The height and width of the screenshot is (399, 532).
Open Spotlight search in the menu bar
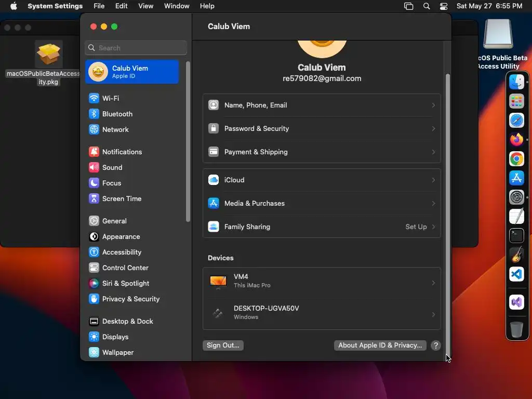pos(427,6)
